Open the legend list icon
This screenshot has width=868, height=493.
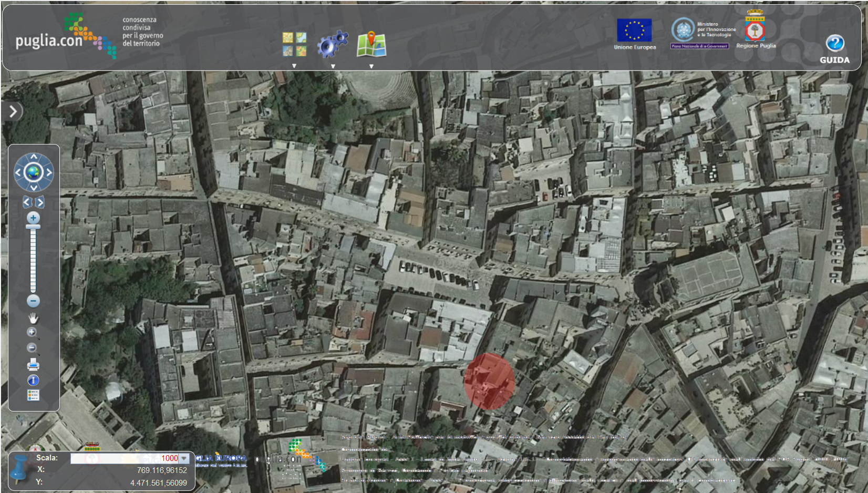coord(33,395)
